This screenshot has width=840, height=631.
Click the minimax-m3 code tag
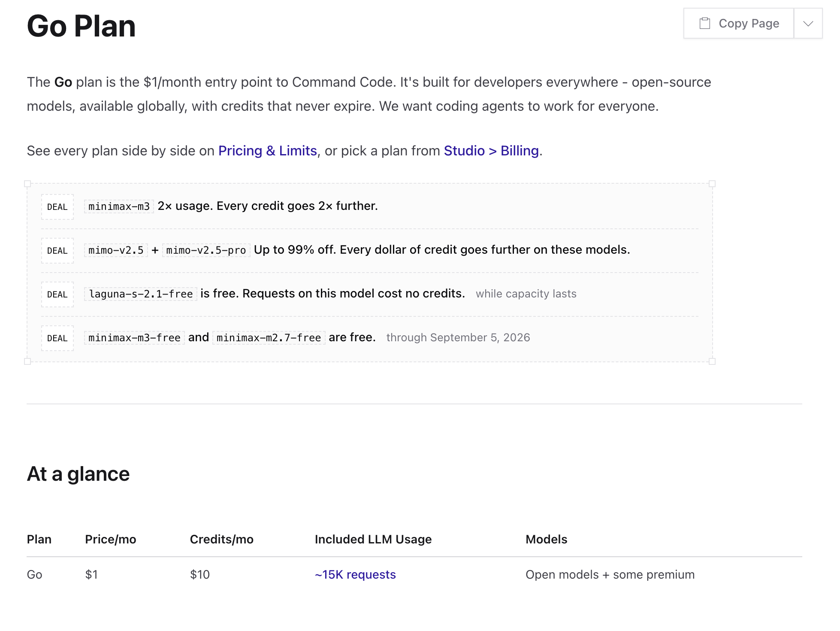(119, 206)
